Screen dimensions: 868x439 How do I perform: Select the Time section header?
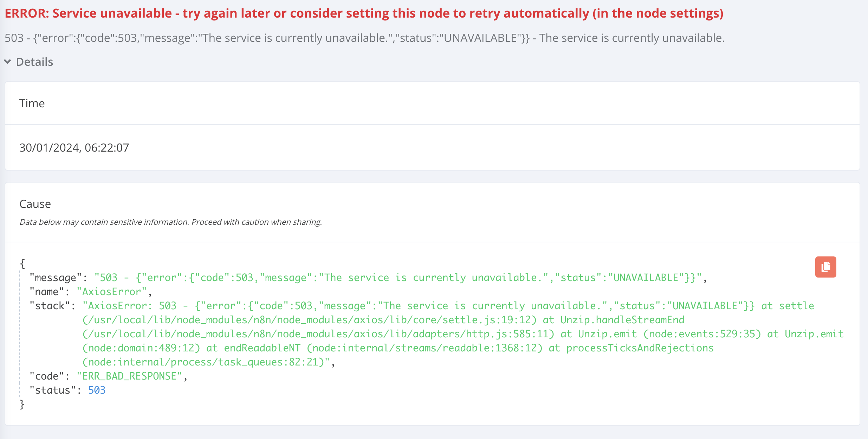(x=32, y=103)
